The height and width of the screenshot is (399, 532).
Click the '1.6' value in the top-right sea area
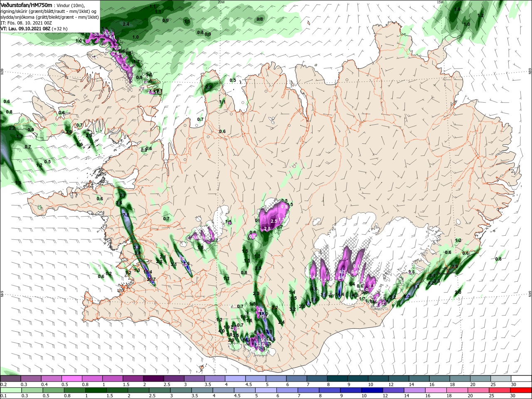457,9
